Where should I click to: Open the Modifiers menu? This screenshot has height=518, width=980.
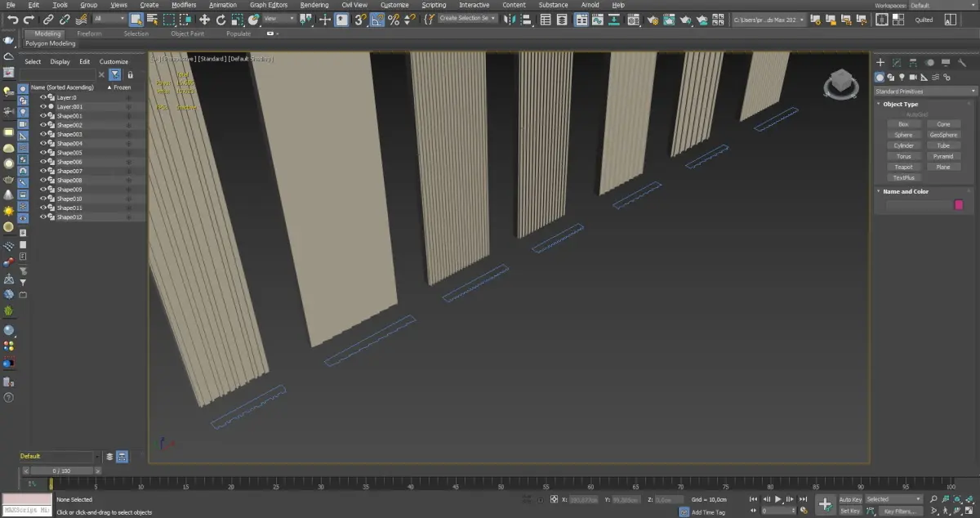click(x=184, y=5)
